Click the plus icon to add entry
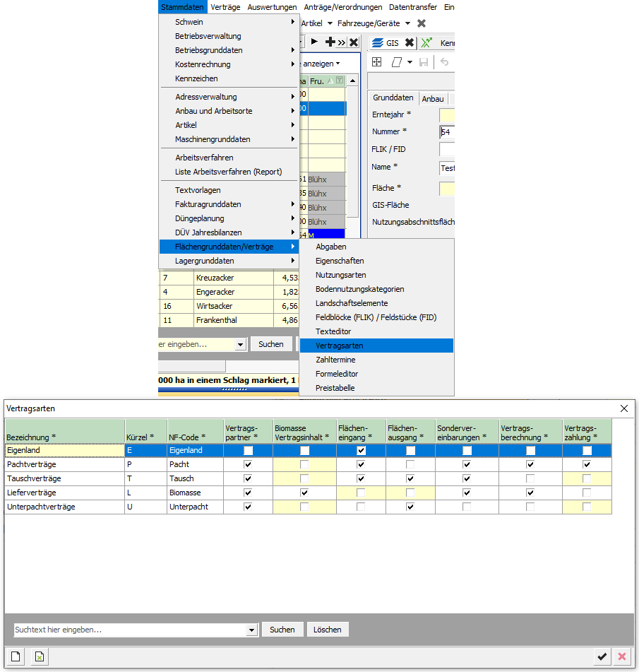This screenshot has width=639, height=672. pos(329,42)
